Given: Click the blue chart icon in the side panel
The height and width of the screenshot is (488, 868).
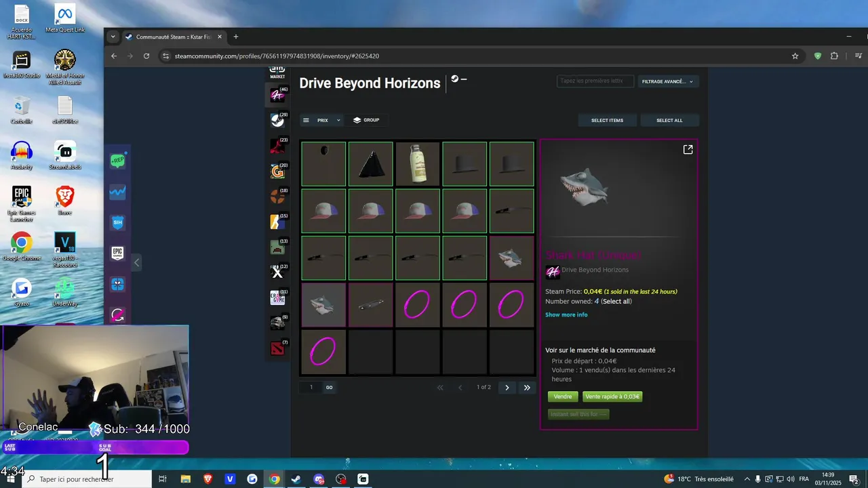Looking at the screenshot, I should 118,192.
